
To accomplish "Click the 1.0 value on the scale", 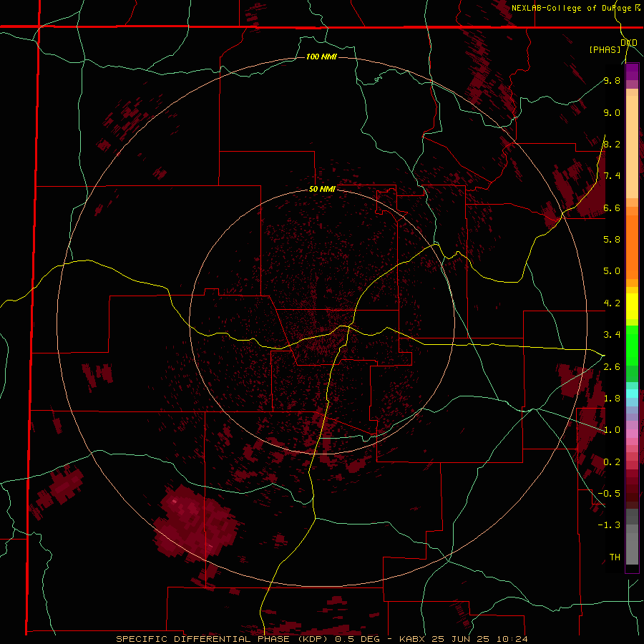I will click(612, 430).
